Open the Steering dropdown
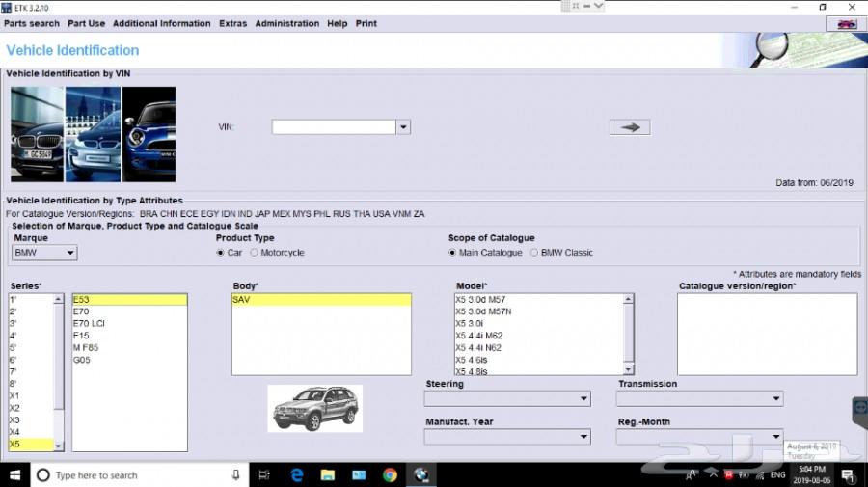868x487 pixels. click(x=507, y=398)
